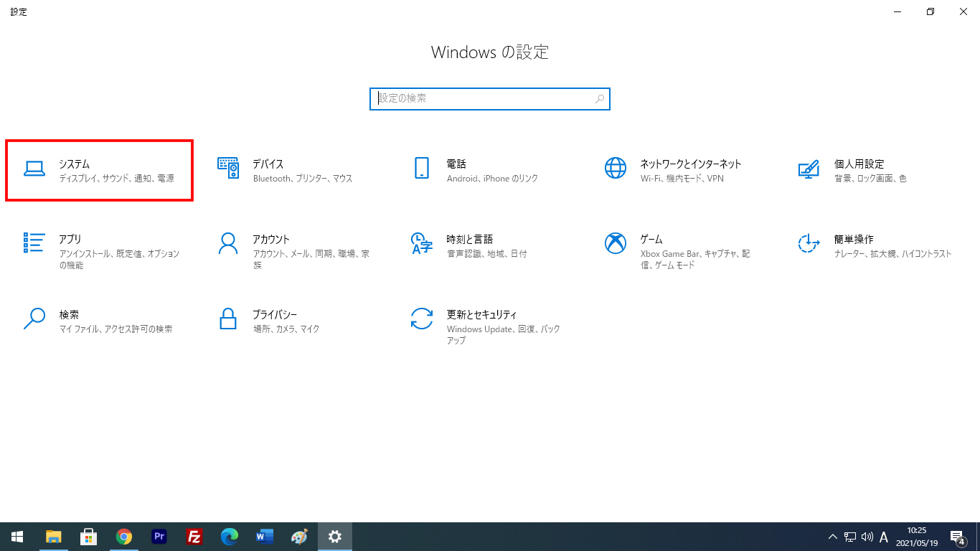This screenshot has height=551, width=980.
Task: Click the 'マイ ファイル、アクセス許可の検索' description
Action: [116, 329]
